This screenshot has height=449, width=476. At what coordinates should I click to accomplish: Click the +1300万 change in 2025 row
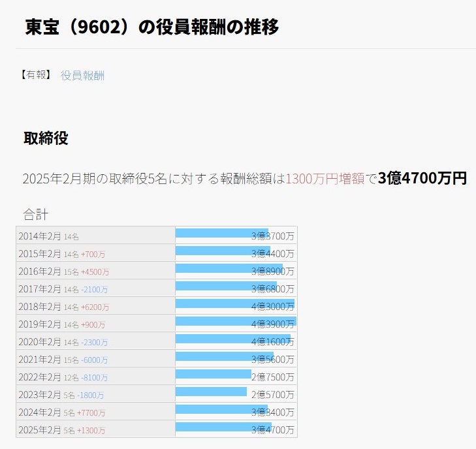[x=91, y=430]
